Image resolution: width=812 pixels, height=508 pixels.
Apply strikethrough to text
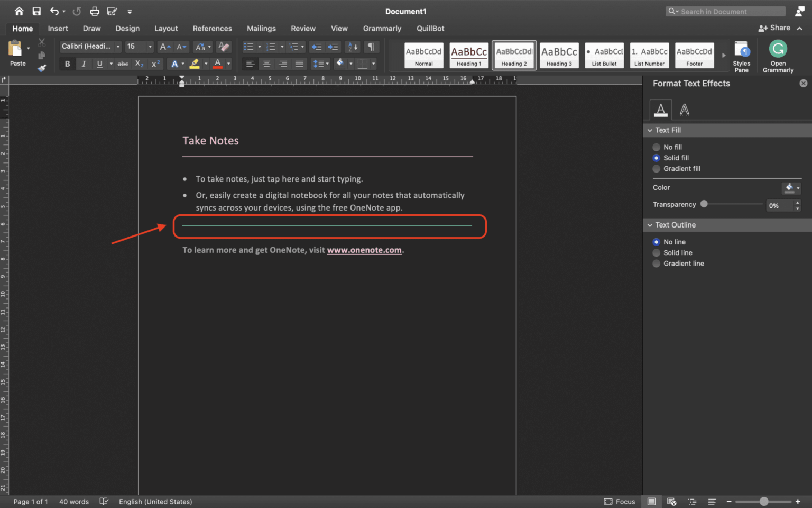[123, 63]
